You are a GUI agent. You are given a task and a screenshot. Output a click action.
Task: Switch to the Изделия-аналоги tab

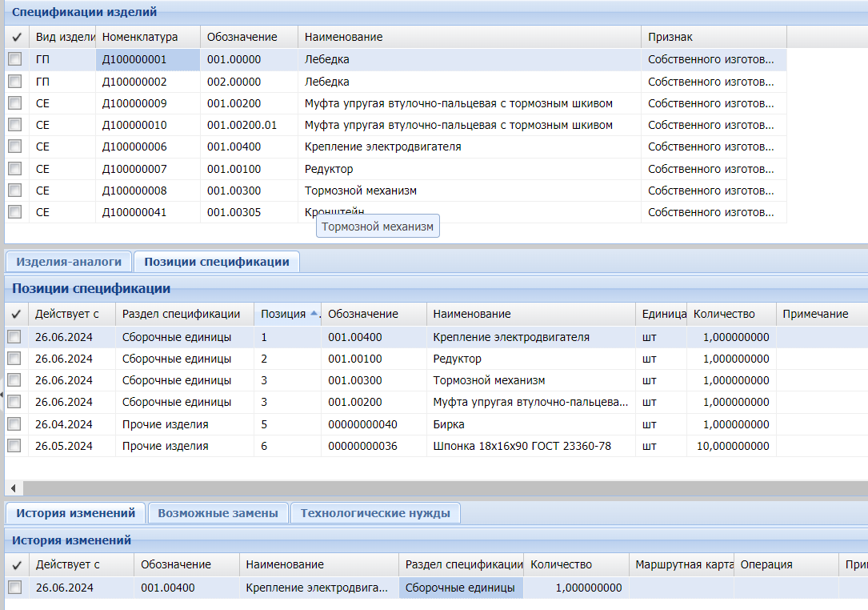(69, 262)
